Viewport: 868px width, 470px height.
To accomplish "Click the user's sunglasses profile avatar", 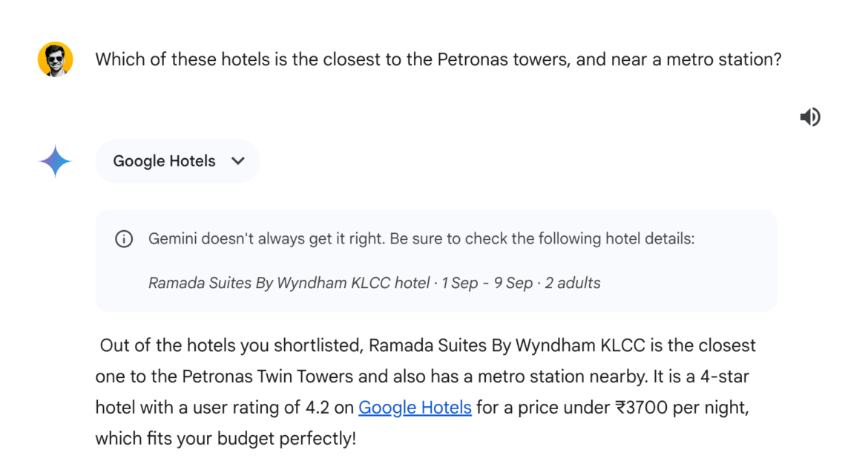I will (55, 59).
